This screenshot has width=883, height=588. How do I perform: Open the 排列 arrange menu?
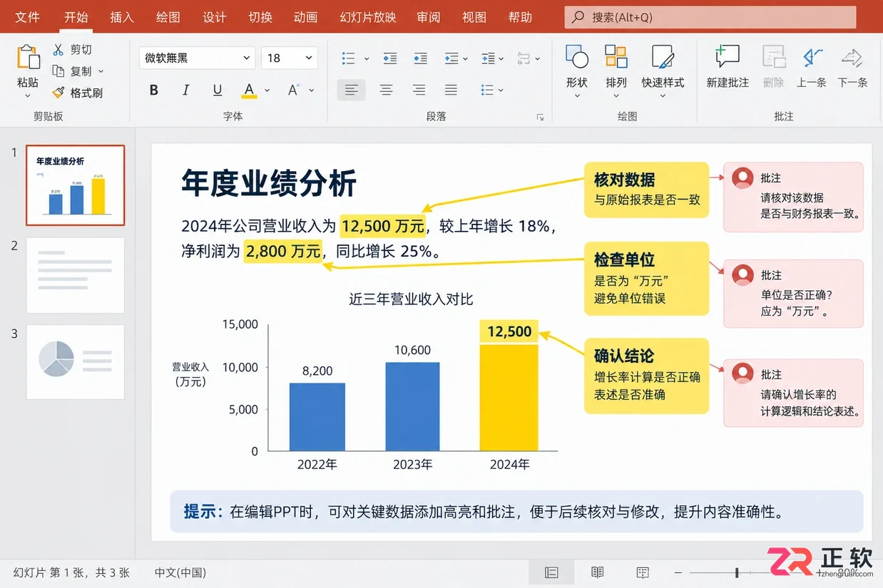616,71
